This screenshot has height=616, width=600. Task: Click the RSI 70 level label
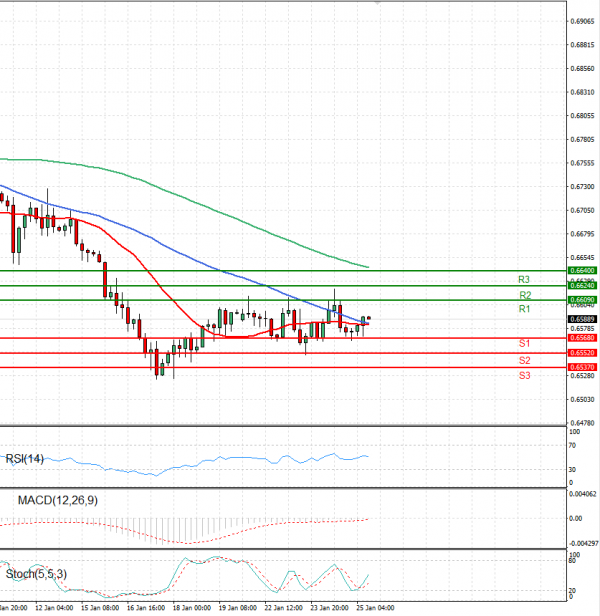(x=572, y=446)
